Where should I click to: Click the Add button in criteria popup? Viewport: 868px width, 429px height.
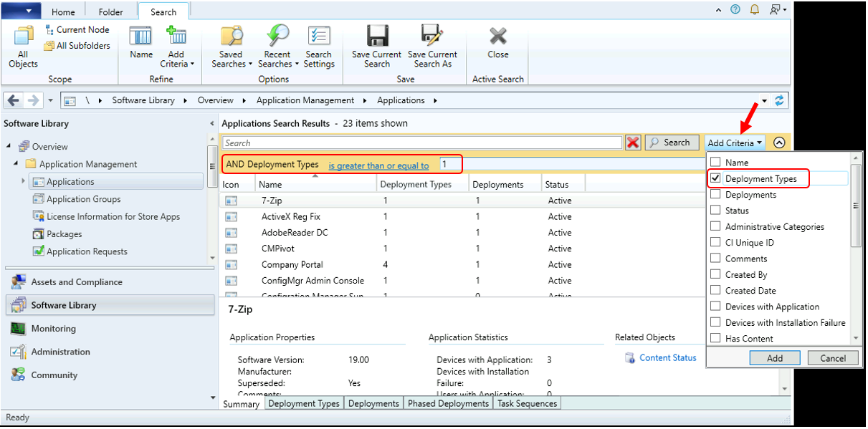click(775, 357)
